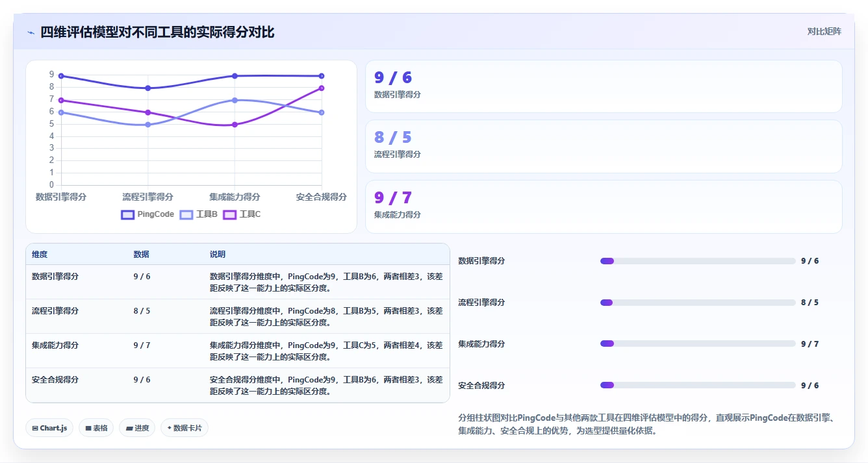Image resolution: width=868 pixels, height=463 pixels.
Task: Click the 集成能力得分 axis label on the chart
Action: coord(235,197)
